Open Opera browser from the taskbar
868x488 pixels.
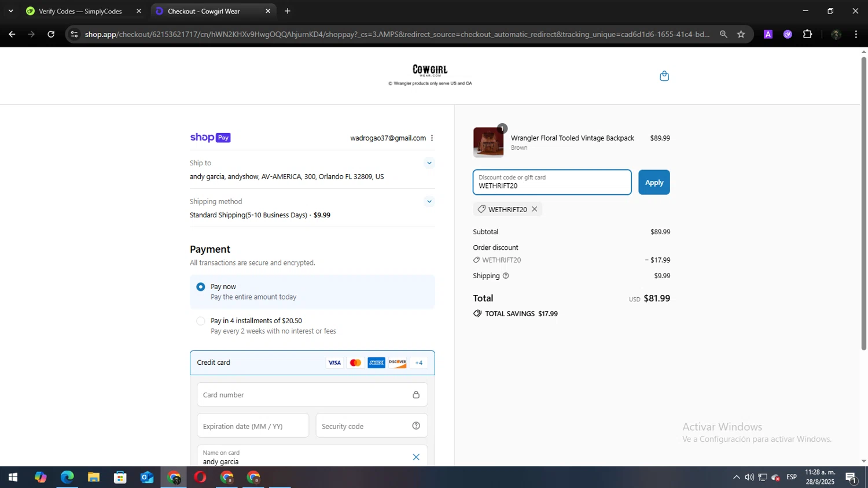[x=200, y=478]
